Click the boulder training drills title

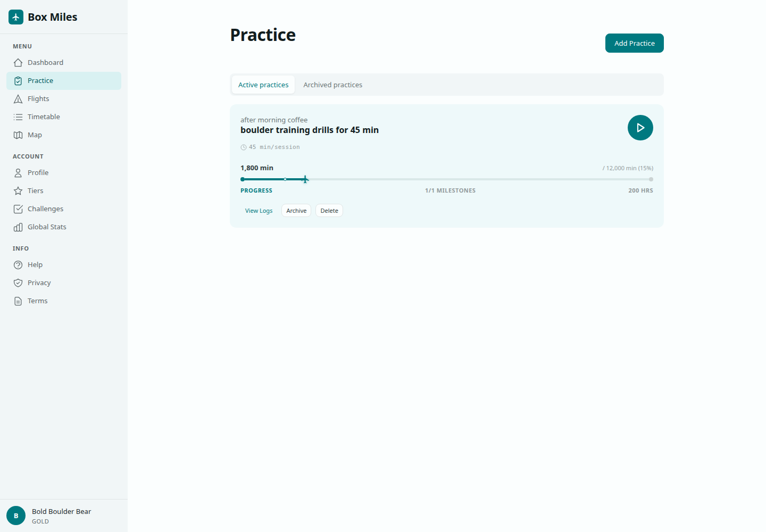pos(310,130)
